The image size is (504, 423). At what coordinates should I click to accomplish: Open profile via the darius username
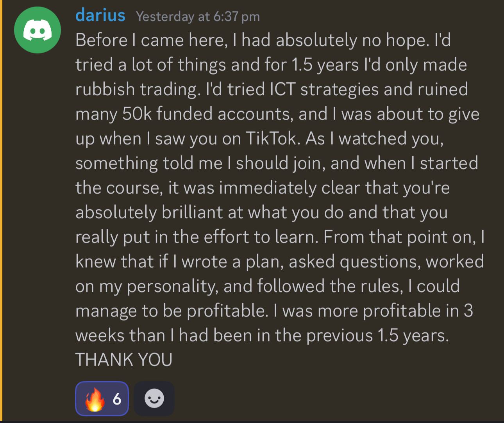(x=100, y=16)
